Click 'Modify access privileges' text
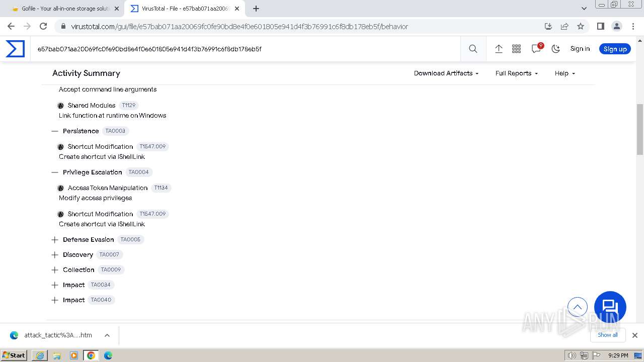The height and width of the screenshot is (362, 644). click(x=95, y=198)
